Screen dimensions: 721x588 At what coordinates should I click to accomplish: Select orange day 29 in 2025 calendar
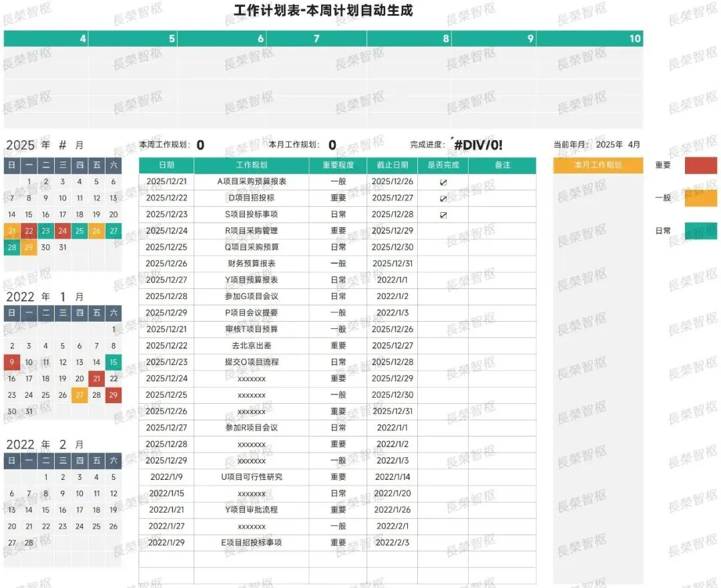pos(29,248)
